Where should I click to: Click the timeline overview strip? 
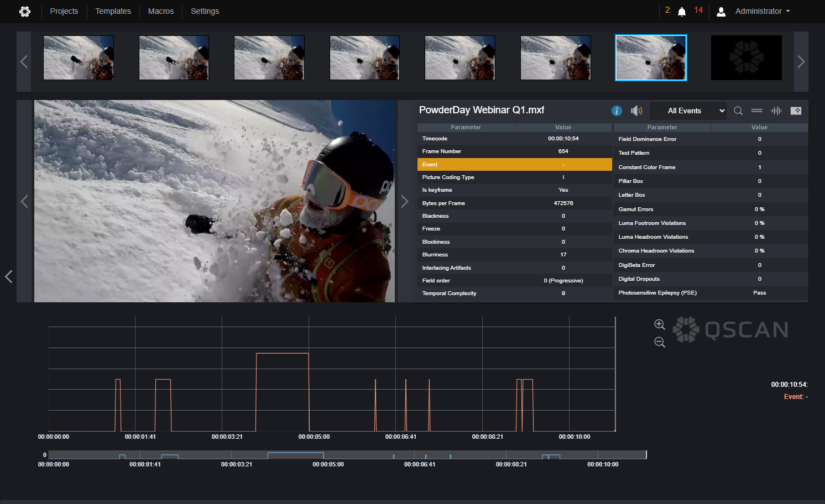pyautogui.click(x=347, y=455)
